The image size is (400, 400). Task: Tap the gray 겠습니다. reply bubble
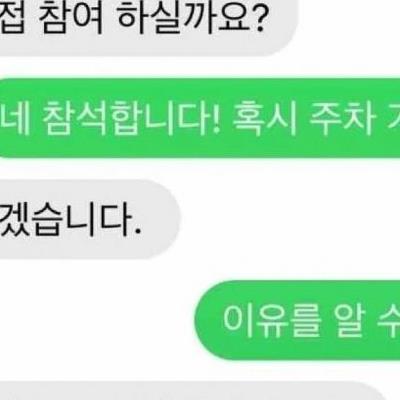tap(89, 219)
